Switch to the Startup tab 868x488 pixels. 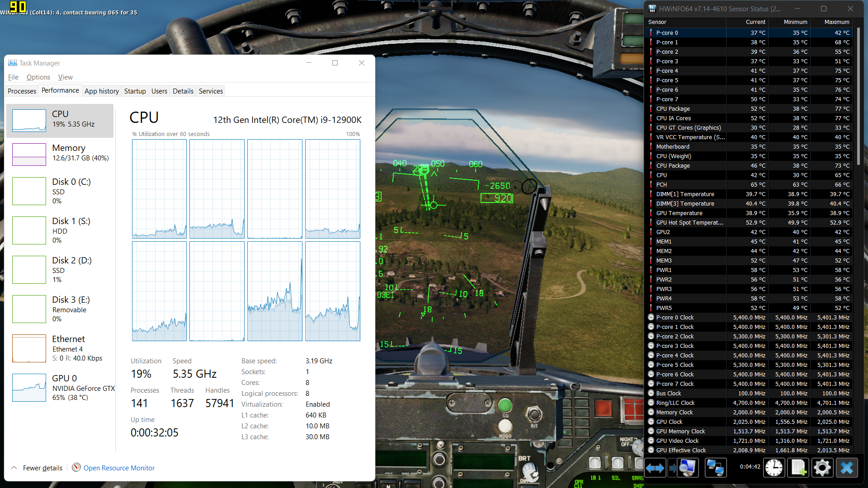tap(135, 91)
